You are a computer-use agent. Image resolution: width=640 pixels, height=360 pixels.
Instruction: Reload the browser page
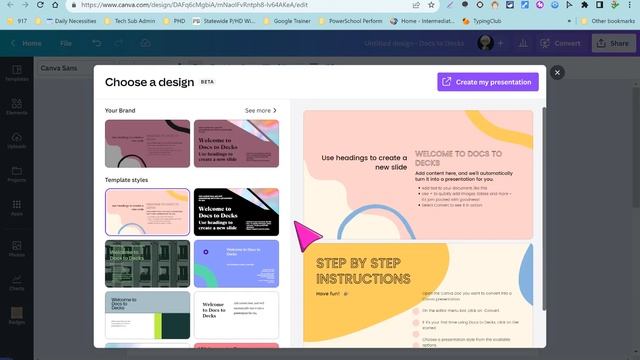[x=40, y=5]
